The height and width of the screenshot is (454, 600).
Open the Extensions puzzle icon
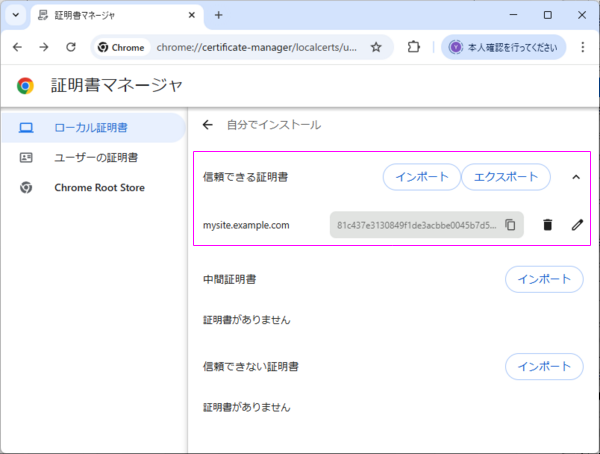tap(414, 47)
